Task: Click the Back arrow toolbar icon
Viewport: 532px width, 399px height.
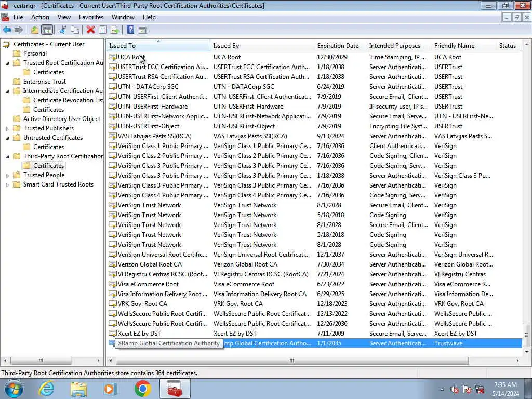Action: pyautogui.click(x=7, y=30)
